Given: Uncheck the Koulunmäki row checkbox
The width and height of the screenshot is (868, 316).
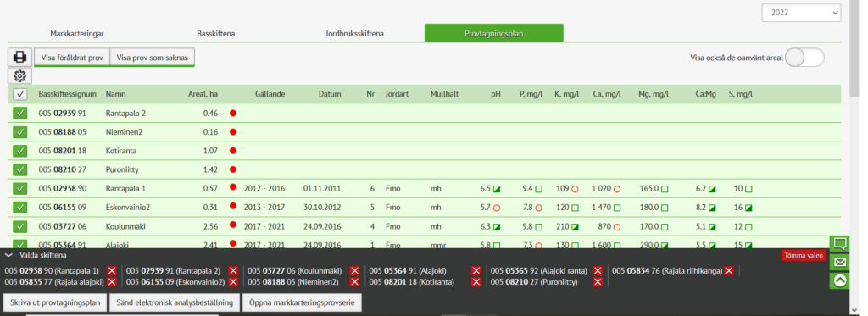Looking at the screenshot, I should click(20, 226).
